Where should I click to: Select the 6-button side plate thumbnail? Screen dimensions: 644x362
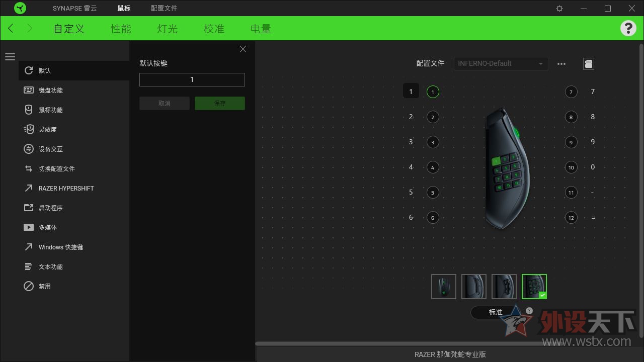pos(504,287)
